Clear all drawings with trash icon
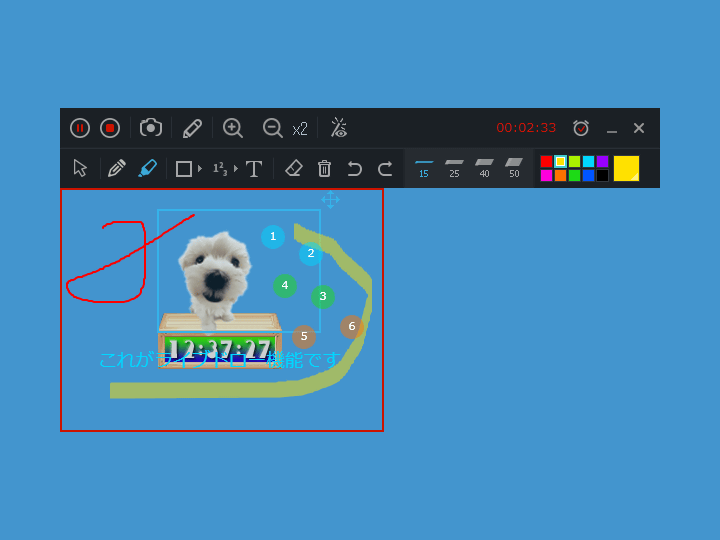This screenshot has width=720, height=540. [324, 168]
